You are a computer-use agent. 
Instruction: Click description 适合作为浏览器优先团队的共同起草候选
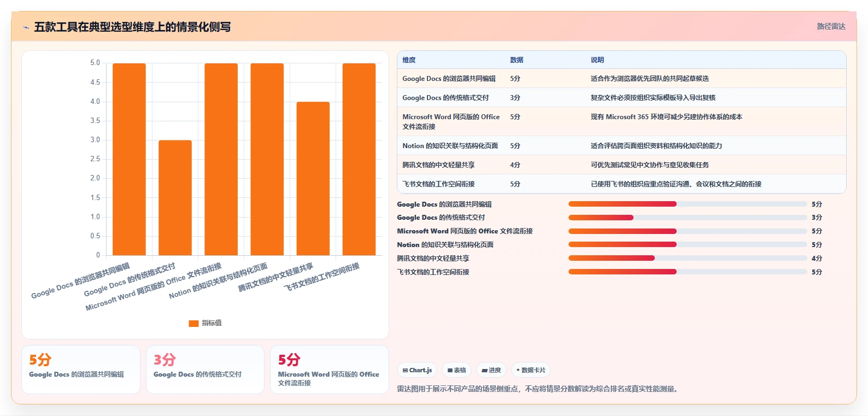[649, 79]
